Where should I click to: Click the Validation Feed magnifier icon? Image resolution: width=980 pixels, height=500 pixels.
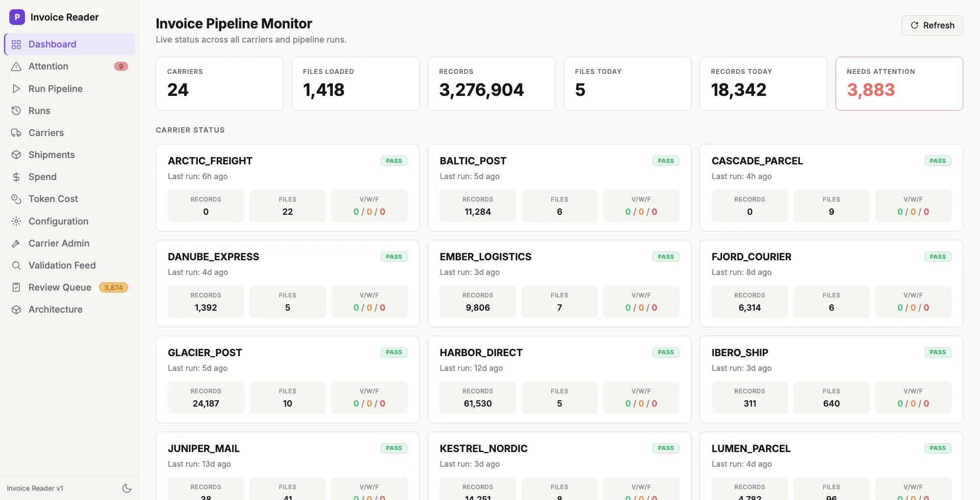coord(16,265)
